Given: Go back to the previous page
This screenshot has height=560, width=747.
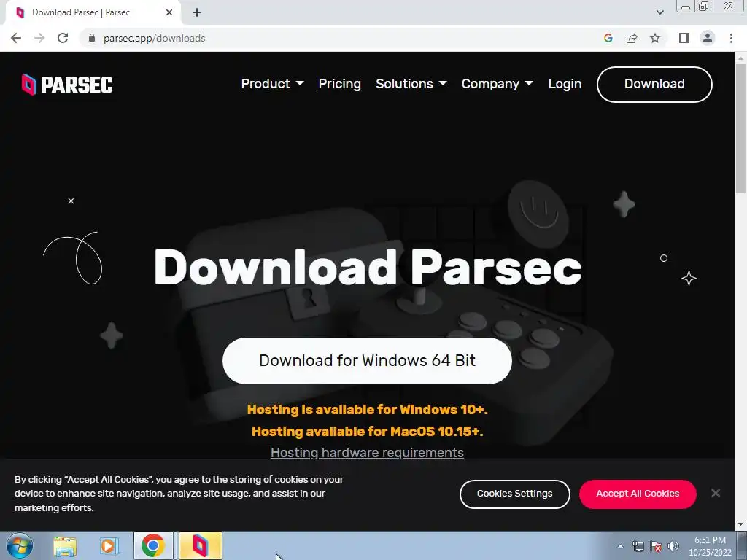Looking at the screenshot, I should (16, 38).
